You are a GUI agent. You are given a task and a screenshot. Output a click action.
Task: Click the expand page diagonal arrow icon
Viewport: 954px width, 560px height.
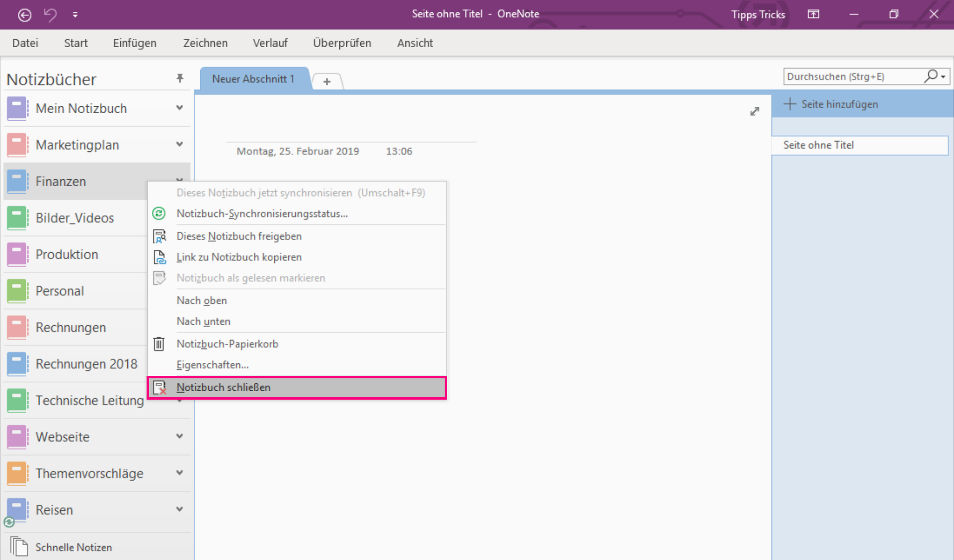click(x=754, y=111)
